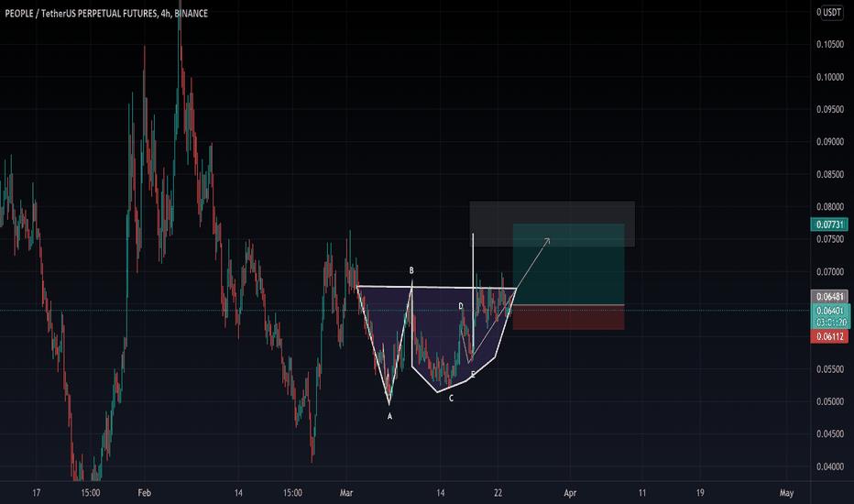Click the 0.08000 price axis label

(830, 207)
